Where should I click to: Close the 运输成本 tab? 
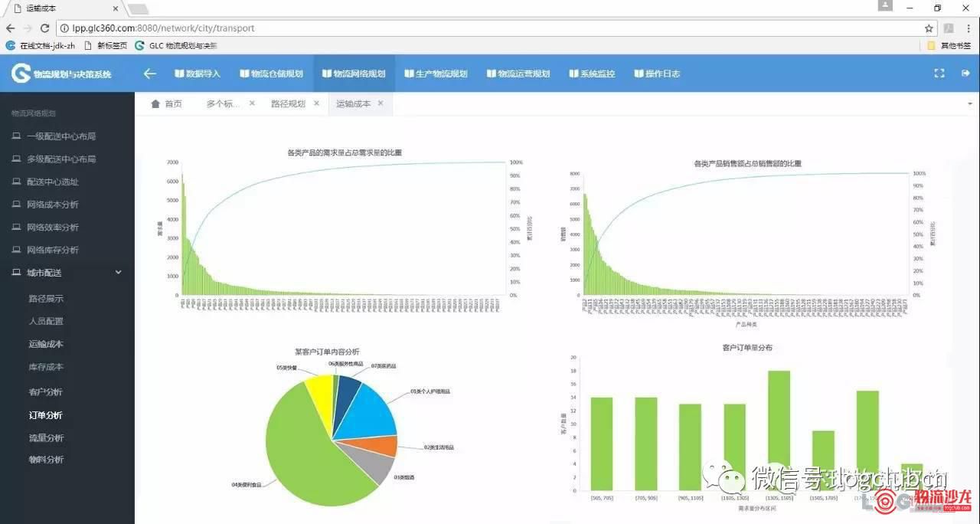tap(381, 103)
